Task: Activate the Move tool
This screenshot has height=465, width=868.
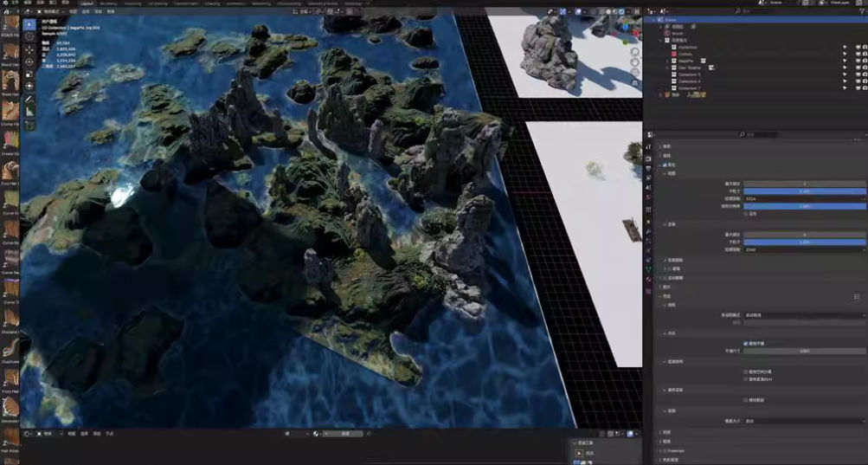Action: (x=29, y=49)
